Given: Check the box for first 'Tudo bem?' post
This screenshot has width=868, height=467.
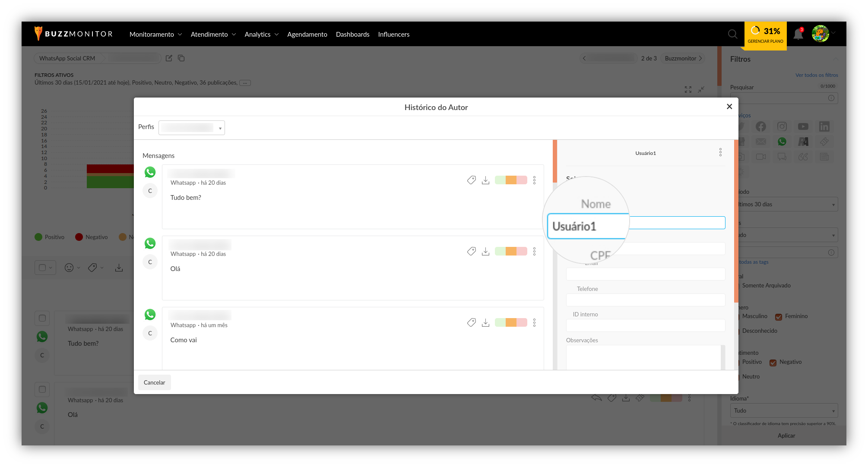Looking at the screenshot, I should pyautogui.click(x=42, y=318).
